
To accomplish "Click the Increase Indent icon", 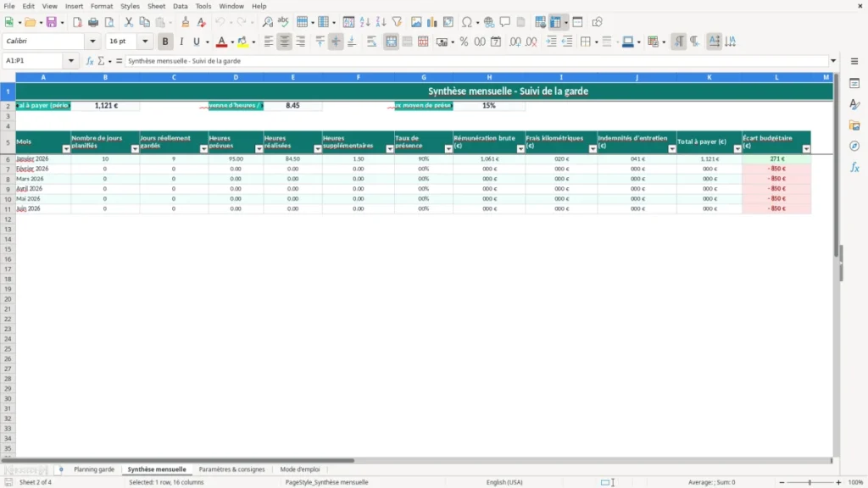I will [551, 42].
